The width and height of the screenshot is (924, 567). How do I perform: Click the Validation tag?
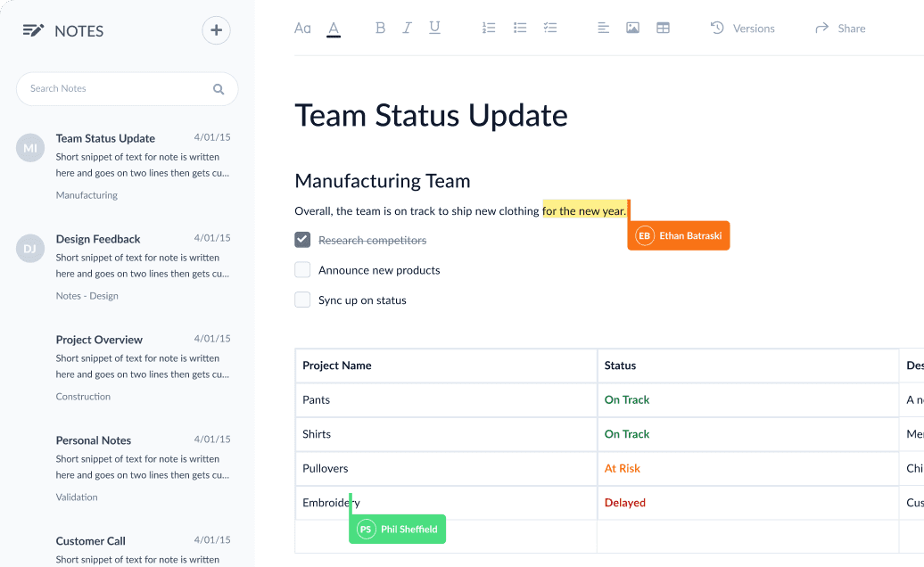[x=77, y=497]
